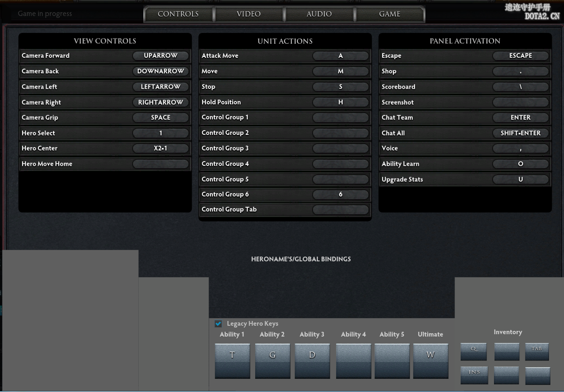Click the empty Ability 4 key slot
Image resolution: width=564 pixels, height=392 pixels.
pyautogui.click(x=353, y=361)
